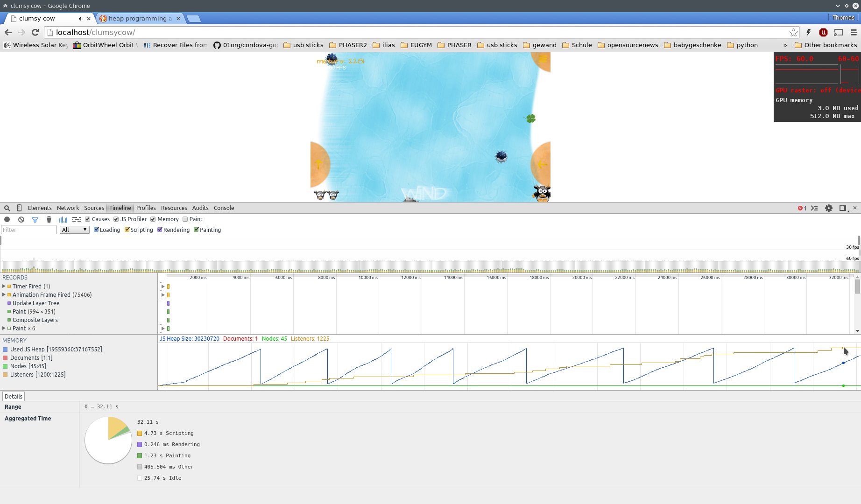Toggle the Rendering filter checkbox
The image size is (861, 504).
click(160, 230)
